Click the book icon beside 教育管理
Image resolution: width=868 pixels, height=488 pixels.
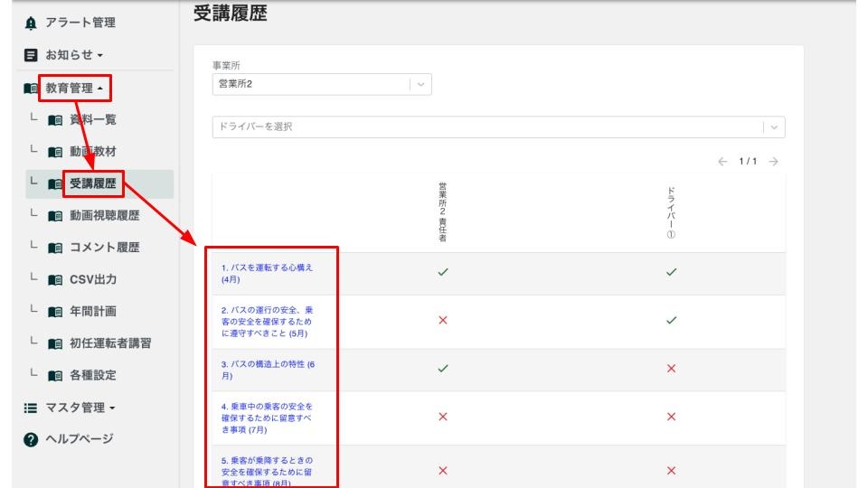30,89
